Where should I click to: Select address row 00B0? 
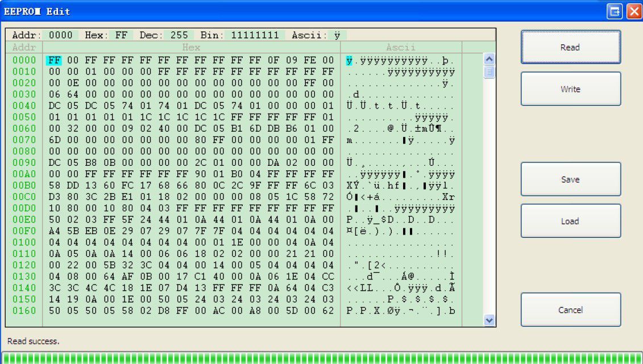[x=24, y=186]
